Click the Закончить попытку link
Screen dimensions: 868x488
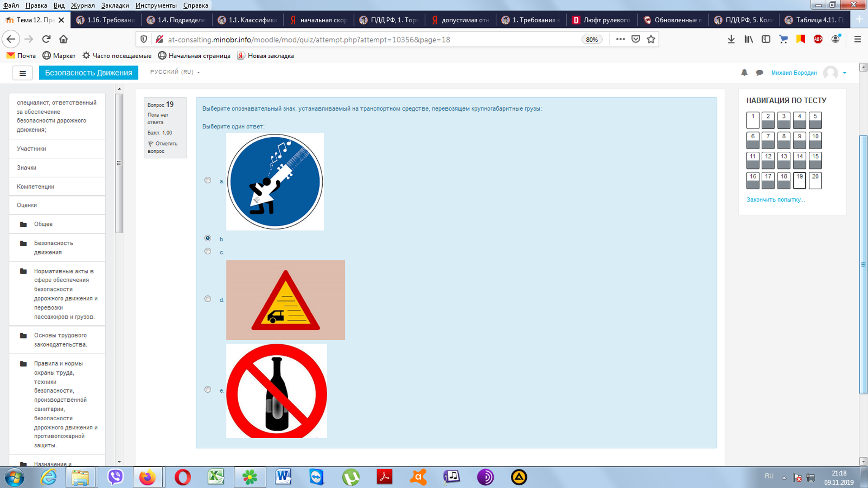(x=775, y=200)
